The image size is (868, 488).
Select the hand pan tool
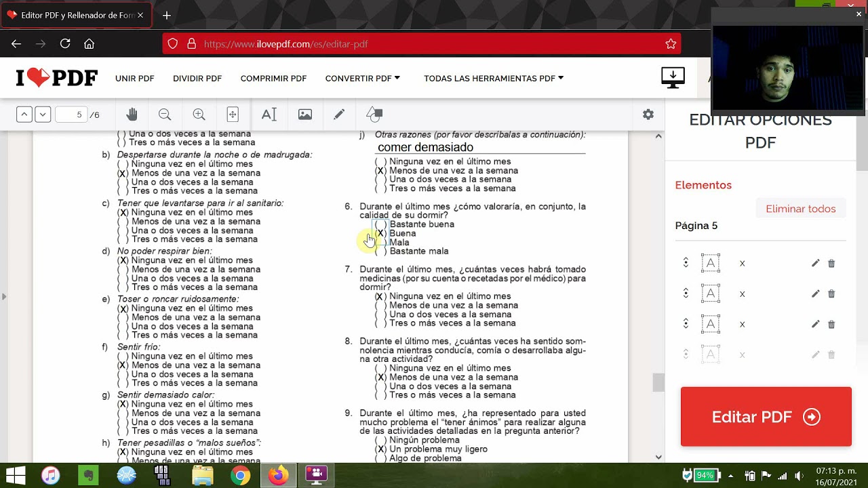[x=132, y=115]
